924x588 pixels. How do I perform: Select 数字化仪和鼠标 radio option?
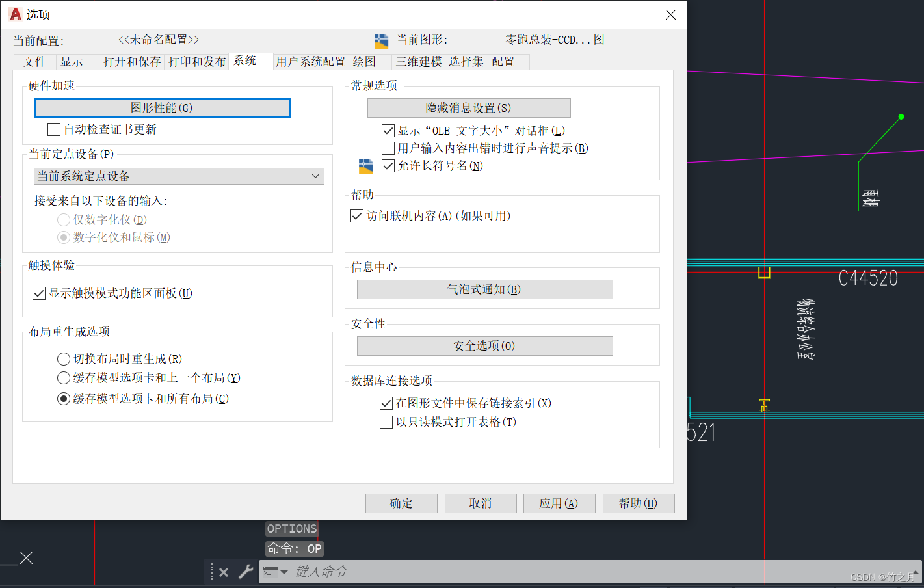[x=64, y=237]
